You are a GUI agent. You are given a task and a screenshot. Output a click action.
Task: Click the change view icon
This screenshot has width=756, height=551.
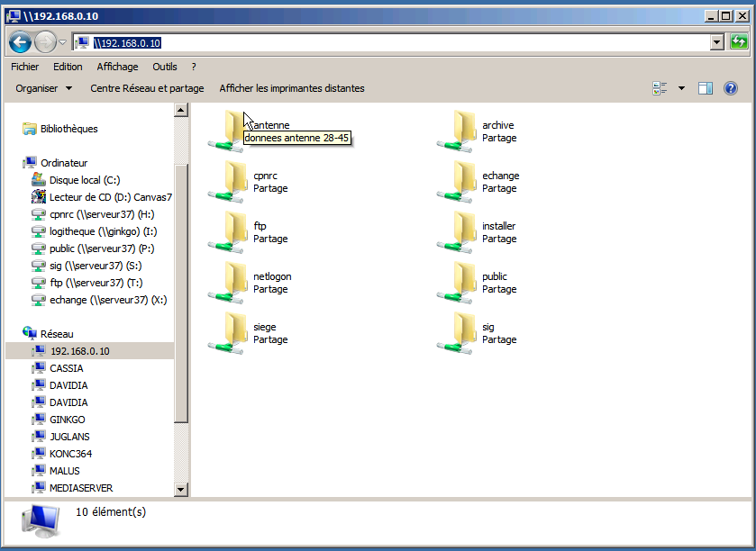660,88
